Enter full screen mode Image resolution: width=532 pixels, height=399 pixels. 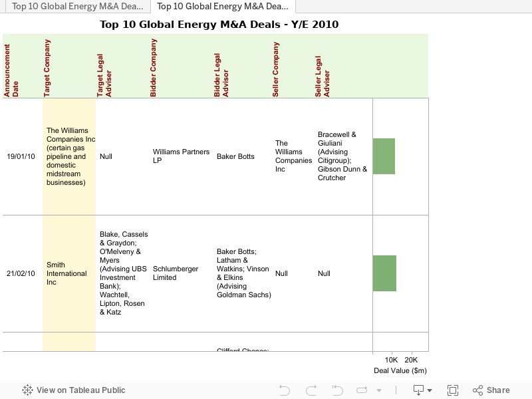(x=453, y=390)
